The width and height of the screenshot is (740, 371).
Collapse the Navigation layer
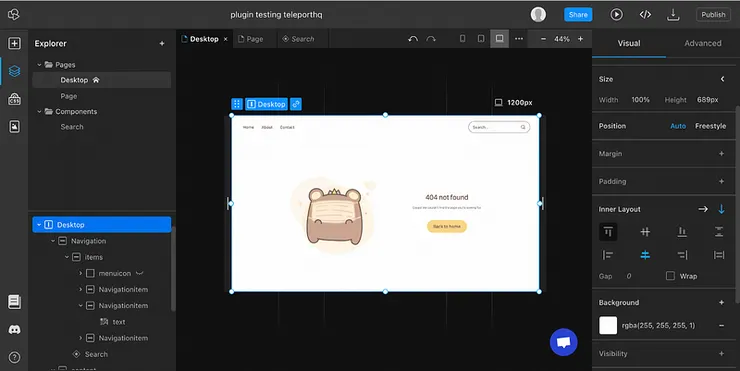point(53,241)
